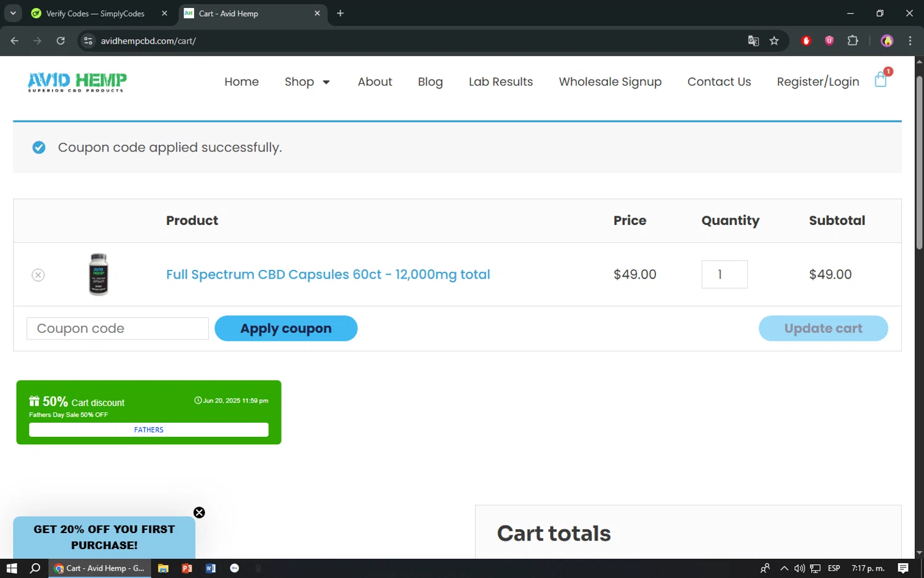Open the browser extensions puzzle icon

coord(853,41)
